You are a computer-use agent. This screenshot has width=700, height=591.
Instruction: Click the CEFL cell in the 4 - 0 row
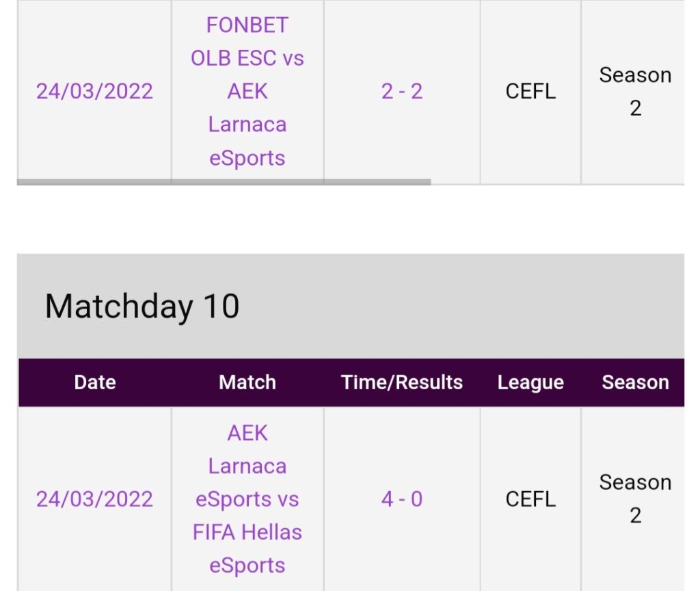pyautogui.click(x=530, y=499)
